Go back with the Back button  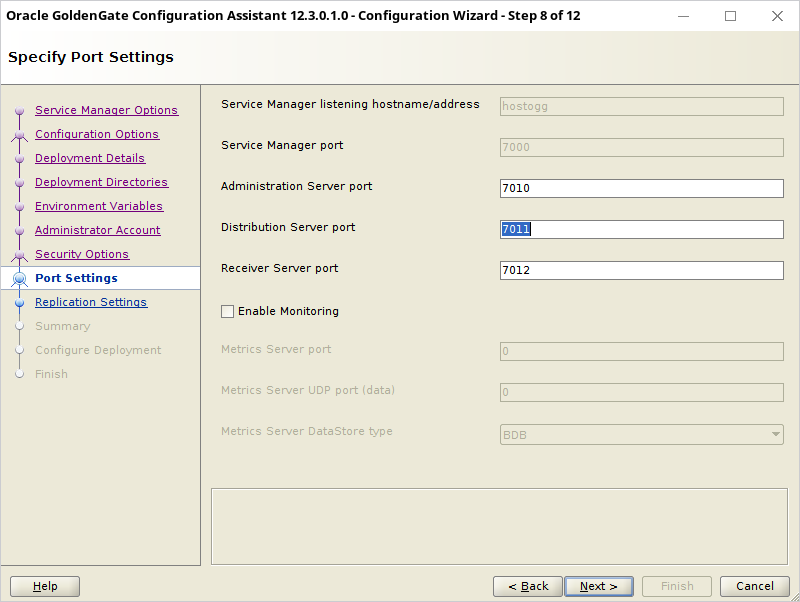[x=528, y=586]
